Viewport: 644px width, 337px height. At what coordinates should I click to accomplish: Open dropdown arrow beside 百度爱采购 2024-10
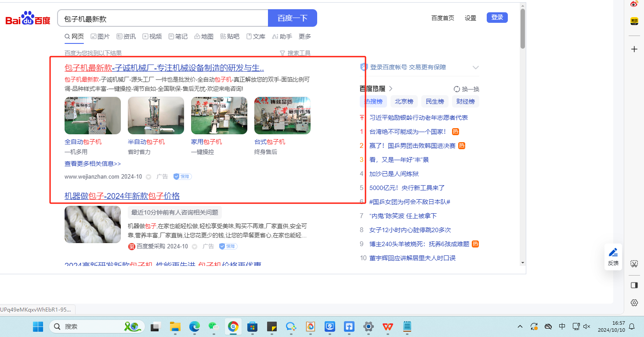click(x=194, y=247)
